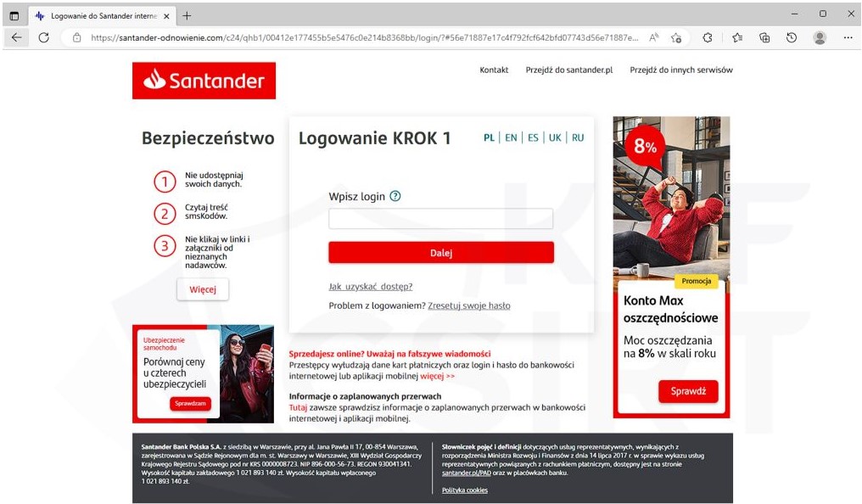
Task: Open the browser history clock icon
Action: (792, 37)
